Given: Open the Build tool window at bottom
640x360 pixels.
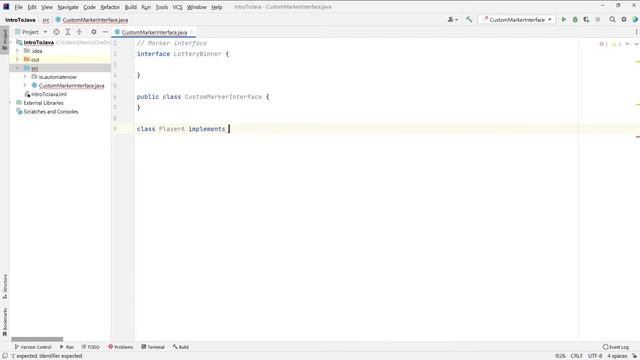Looking at the screenshot, I should pyautogui.click(x=180, y=347).
